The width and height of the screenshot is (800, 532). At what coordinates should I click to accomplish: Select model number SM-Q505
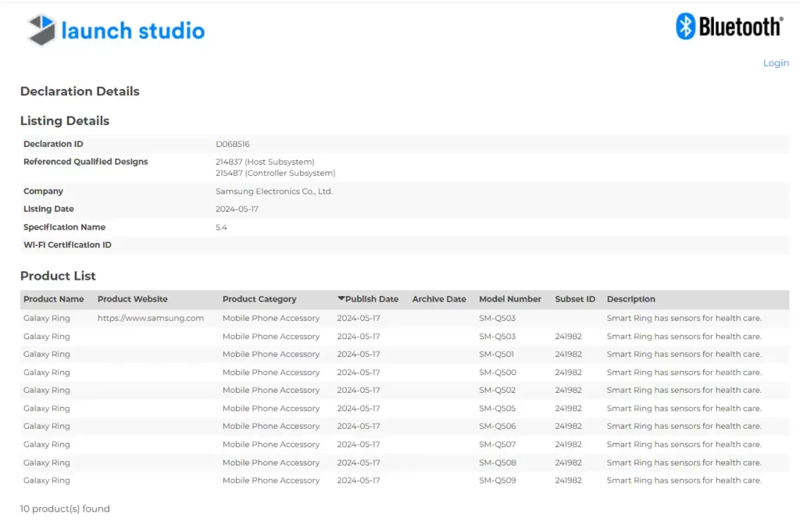coord(498,408)
